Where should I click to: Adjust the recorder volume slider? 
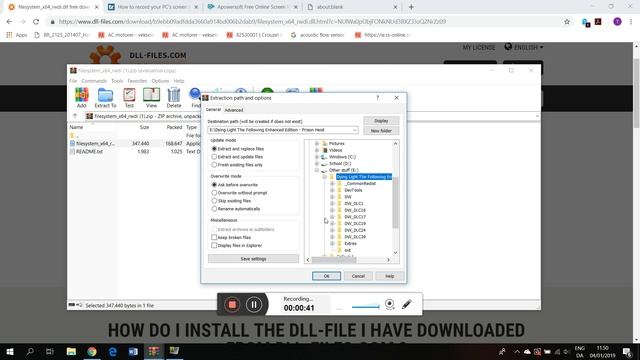pyautogui.click(x=366, y=307)
